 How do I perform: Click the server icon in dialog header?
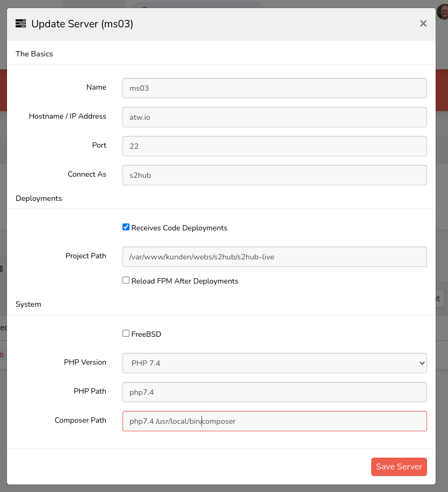pyautogui.click(x=21, y=24)
